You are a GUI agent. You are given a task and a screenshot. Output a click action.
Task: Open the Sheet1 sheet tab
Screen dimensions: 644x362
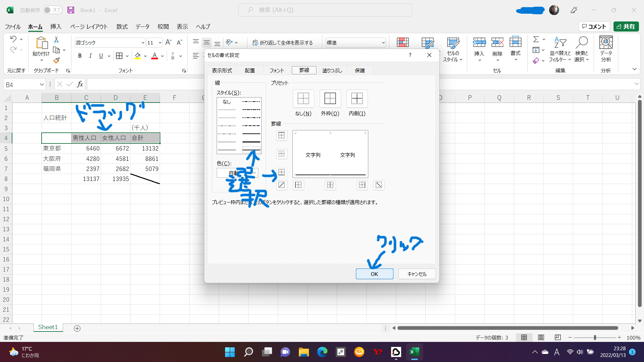coord(48,327)
